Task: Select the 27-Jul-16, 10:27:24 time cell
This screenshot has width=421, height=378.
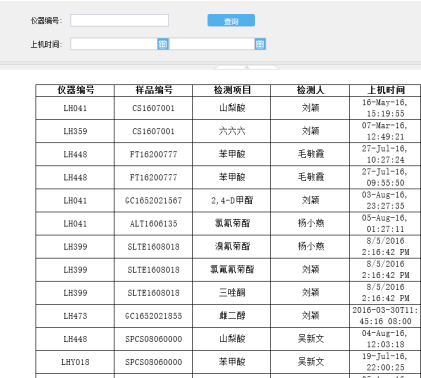Action: tap(385, 154)
